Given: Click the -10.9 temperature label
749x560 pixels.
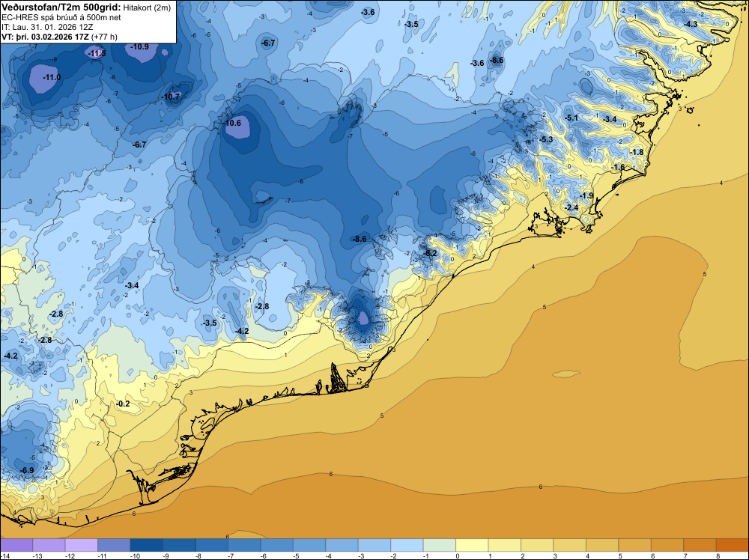Looking at the screenshot, I should click(139, 46).
